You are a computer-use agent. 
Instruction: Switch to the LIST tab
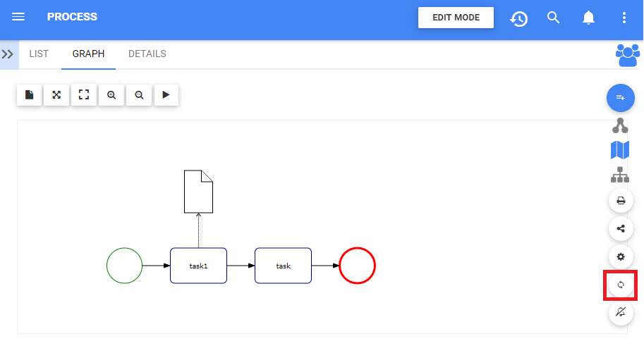[x=39, y=54]
